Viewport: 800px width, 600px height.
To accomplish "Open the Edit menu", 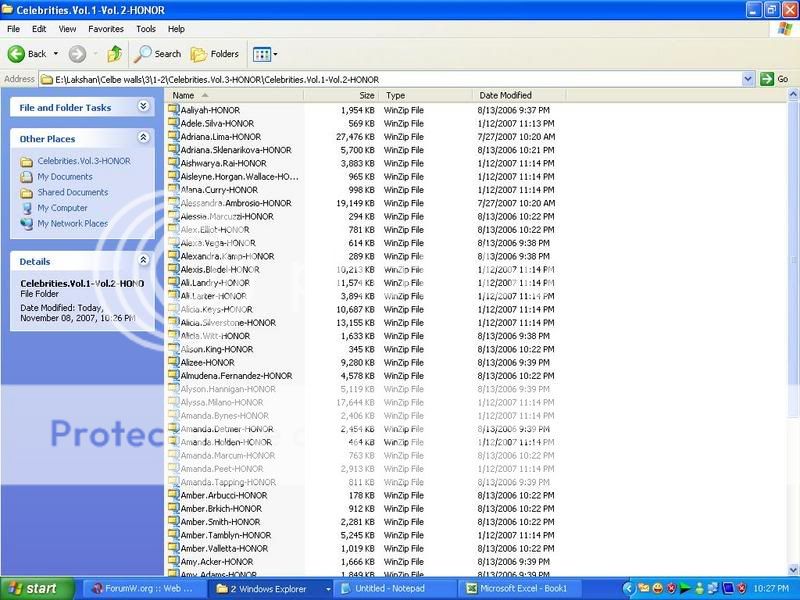I will (x=39, y=29).
